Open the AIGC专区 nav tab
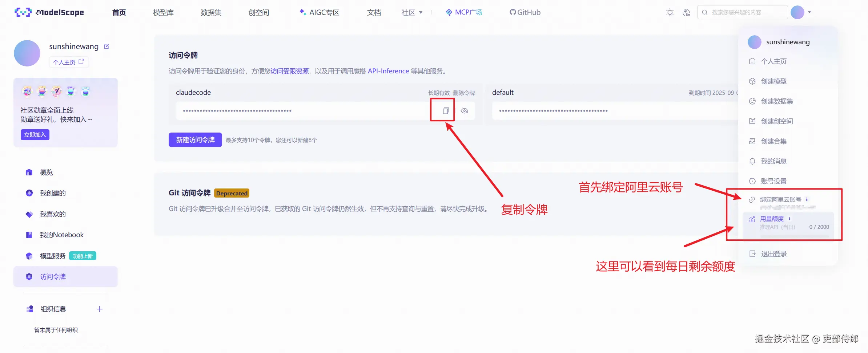 pos(319,12)
